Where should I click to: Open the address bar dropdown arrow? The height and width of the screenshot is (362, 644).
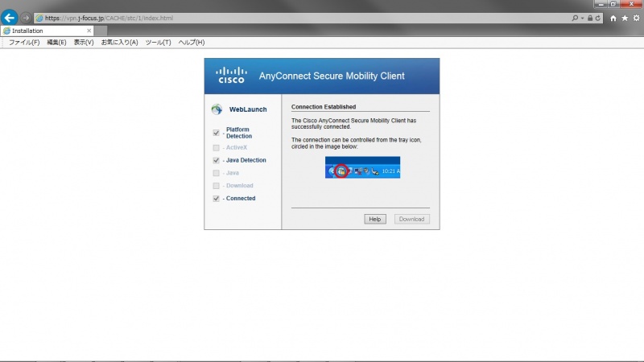(x=582, y=18)
